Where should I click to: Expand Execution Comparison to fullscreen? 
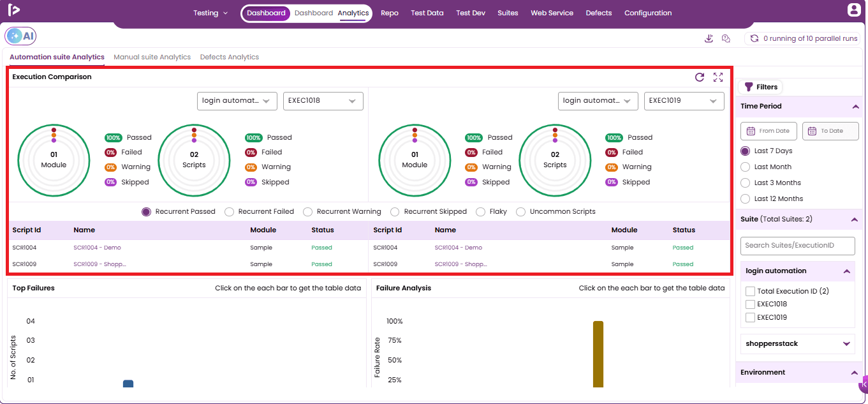coord(718,77)
